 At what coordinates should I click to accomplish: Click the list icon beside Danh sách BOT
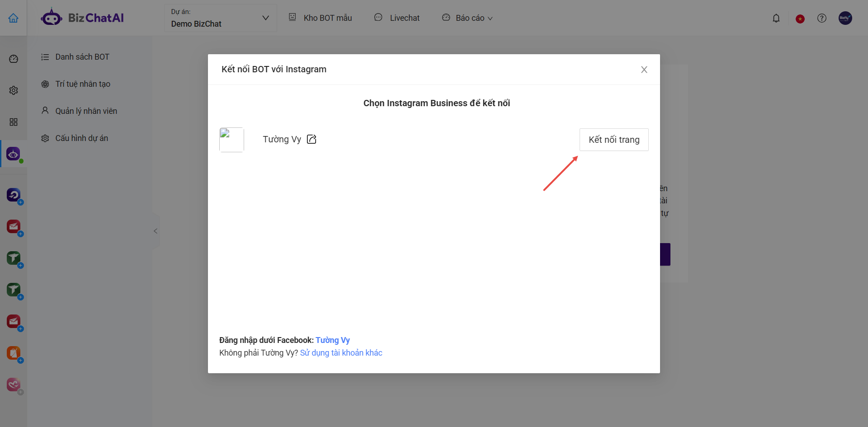pos(45,57)
